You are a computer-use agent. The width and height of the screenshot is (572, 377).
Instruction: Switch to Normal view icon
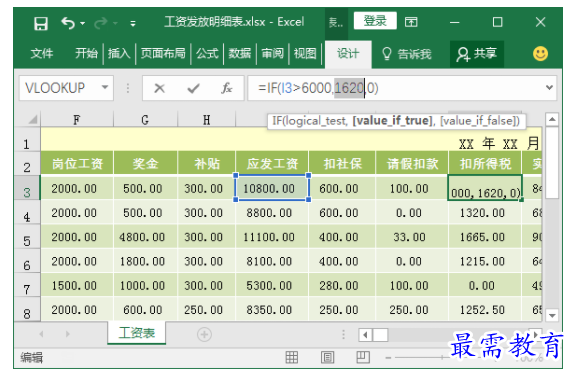coord(291,357)
